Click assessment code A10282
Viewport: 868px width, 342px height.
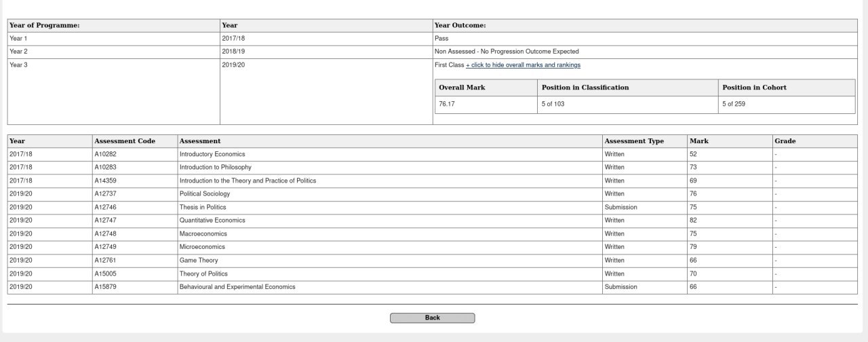pos(105,154)
